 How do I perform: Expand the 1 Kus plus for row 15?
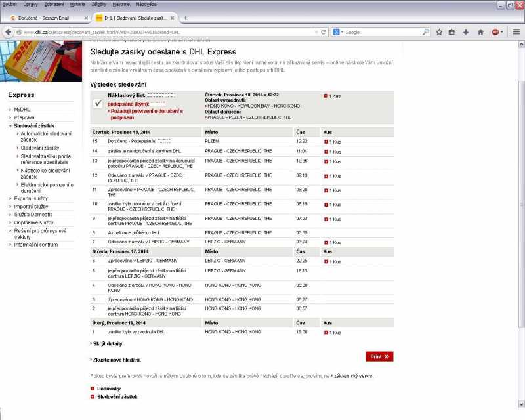click(x=326, y=142)
